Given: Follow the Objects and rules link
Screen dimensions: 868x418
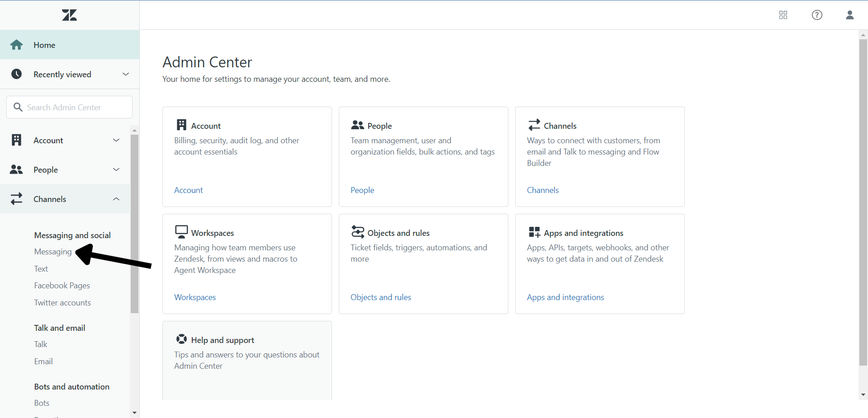Looking at the screenshot, I should (x=381, y=297).
